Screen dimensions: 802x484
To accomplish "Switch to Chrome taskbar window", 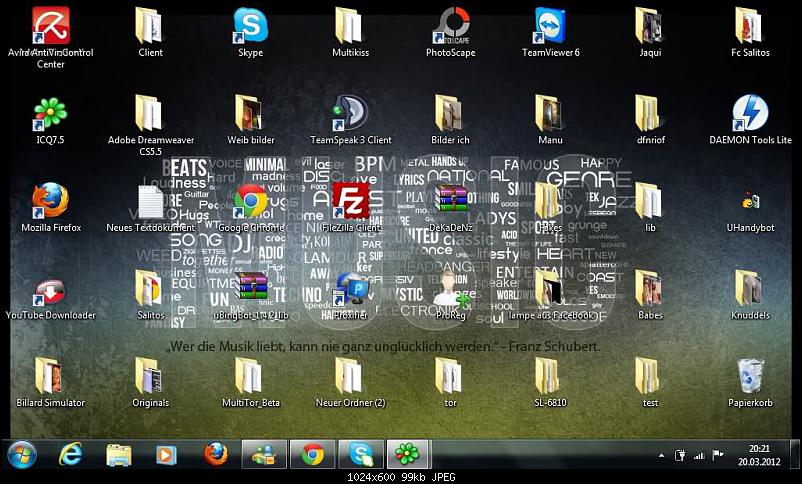I will pos(313,454).
